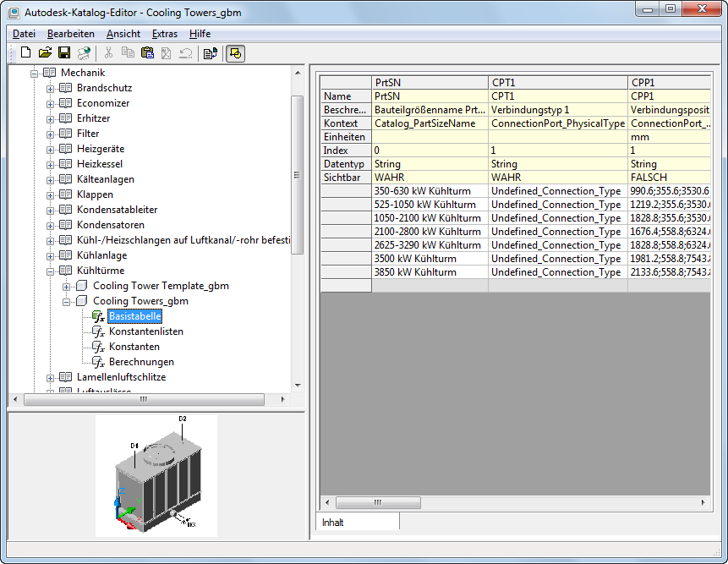This screenshot has height=564, width=728.
Task: Click the cooling tower preview image
Action: (x=156, y=476)
